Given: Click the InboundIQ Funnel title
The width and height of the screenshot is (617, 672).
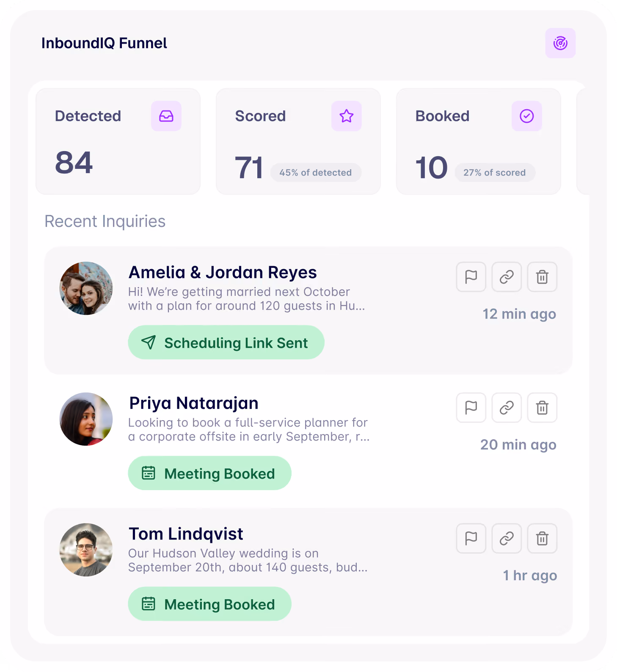Looking at the screenshot, I should 104,43.
